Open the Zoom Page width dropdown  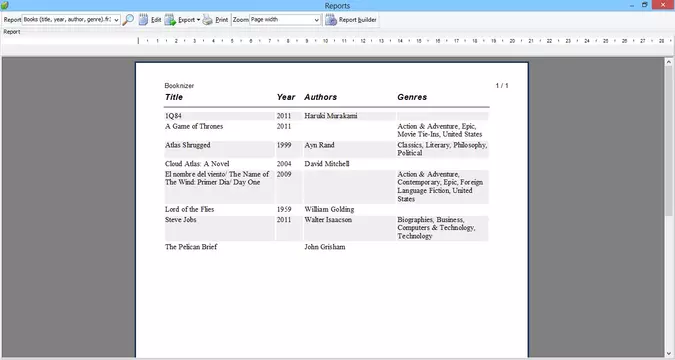click(285, 20)
